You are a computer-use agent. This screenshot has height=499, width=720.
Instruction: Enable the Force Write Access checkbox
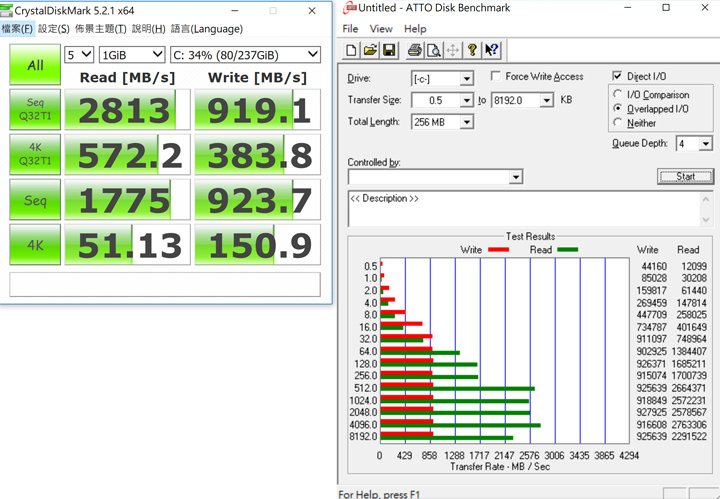497,77
